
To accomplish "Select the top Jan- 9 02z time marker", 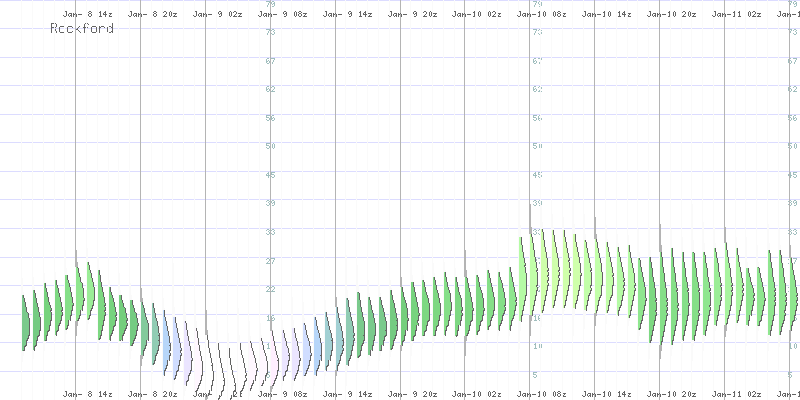I will click(x=217, y=15).
